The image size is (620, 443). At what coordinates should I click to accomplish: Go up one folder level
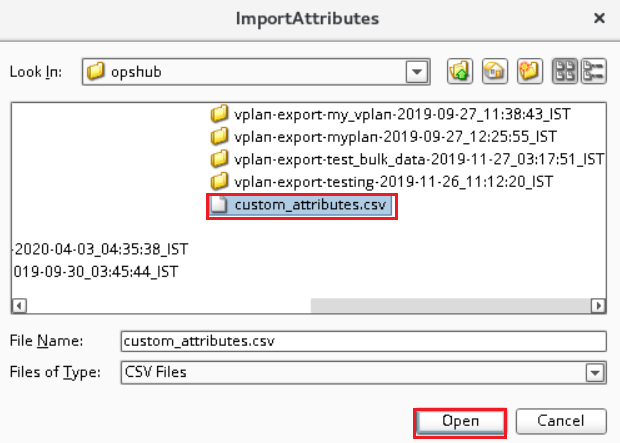pos(461,72)
